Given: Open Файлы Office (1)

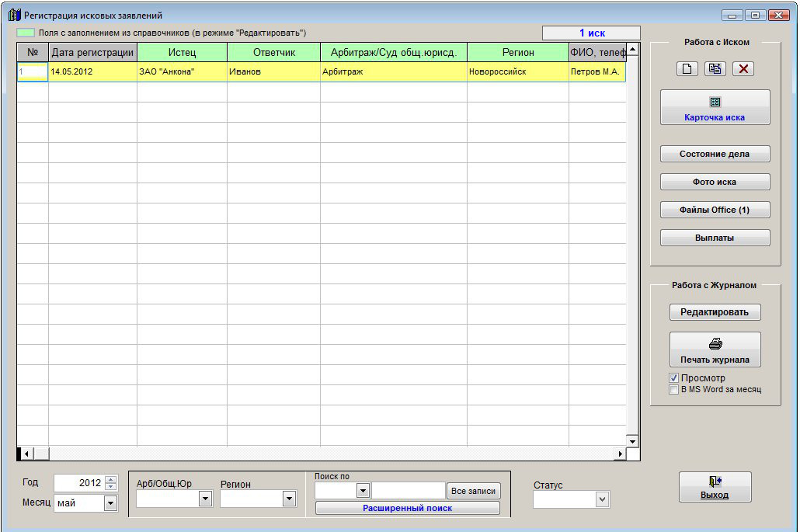Looking at the screenshot, I should coord(715,210).
